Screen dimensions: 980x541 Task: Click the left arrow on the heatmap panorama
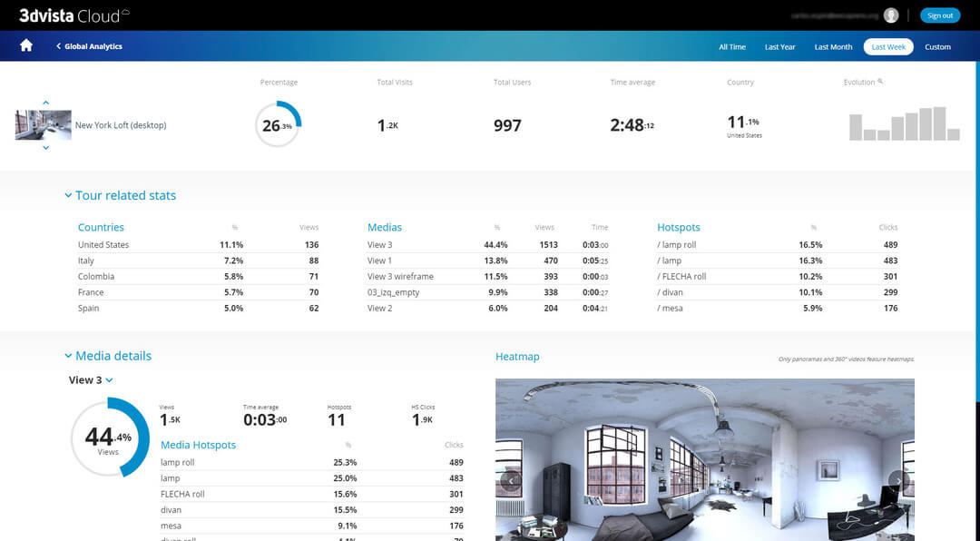point(511,479)
